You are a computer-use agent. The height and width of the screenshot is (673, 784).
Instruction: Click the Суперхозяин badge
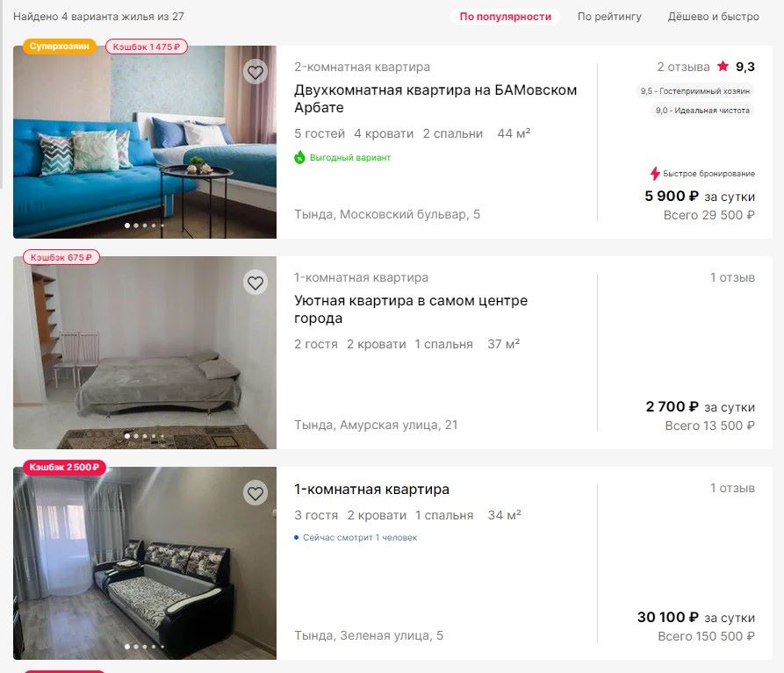[60, 46]
